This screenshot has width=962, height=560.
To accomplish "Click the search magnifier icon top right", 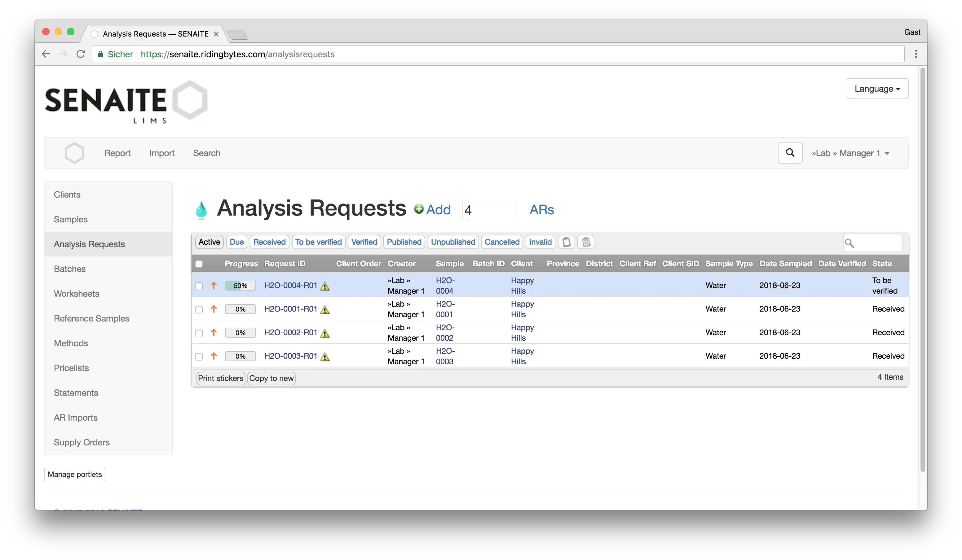I will point(790,153).
